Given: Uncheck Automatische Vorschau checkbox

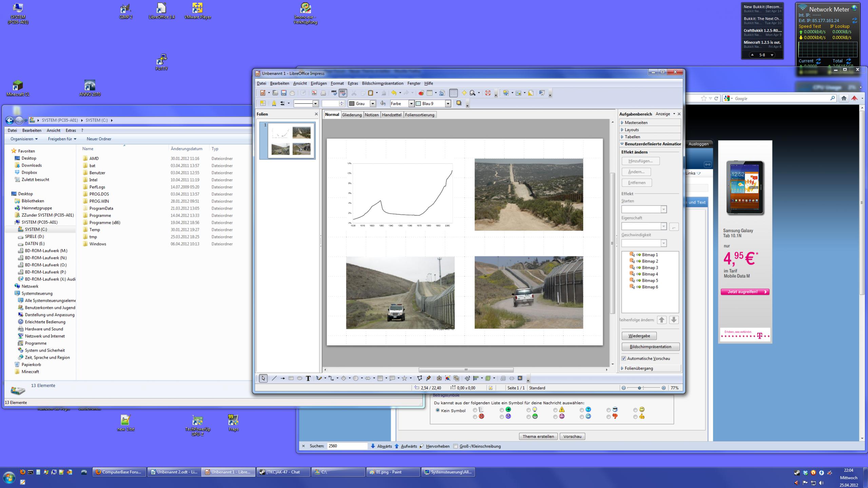Looking at the screenshot, I should coord(623,358).
